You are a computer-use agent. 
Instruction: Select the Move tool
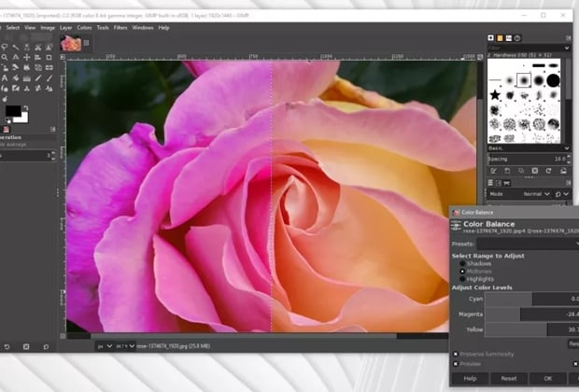26,58
